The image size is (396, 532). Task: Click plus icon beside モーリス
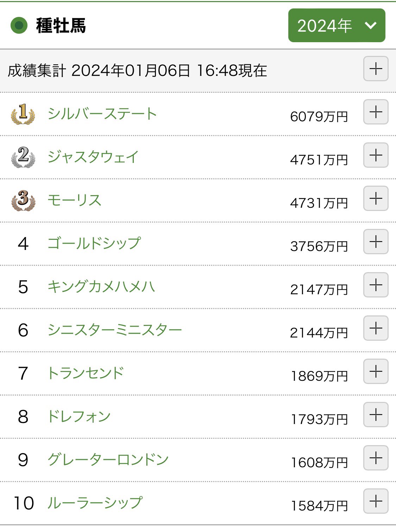(x=376, y=199)
